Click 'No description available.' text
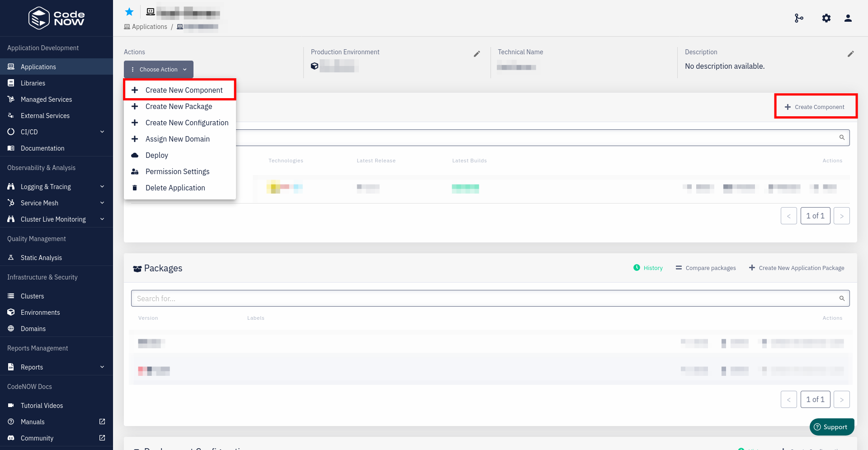Screen dimensions: 868x450 725,66
